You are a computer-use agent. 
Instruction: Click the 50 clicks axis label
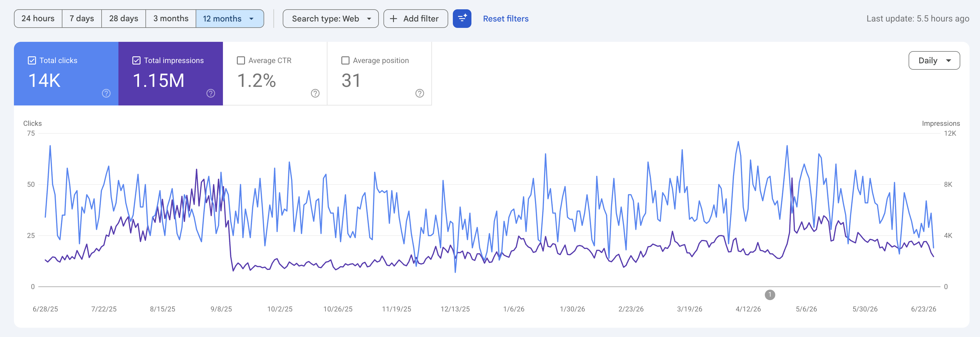[31, 184]
